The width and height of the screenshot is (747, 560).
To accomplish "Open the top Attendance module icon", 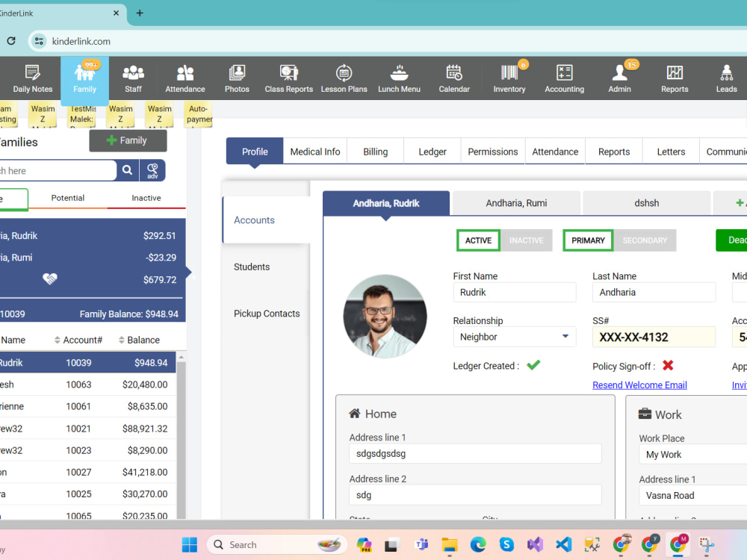I will coord(185,78).
